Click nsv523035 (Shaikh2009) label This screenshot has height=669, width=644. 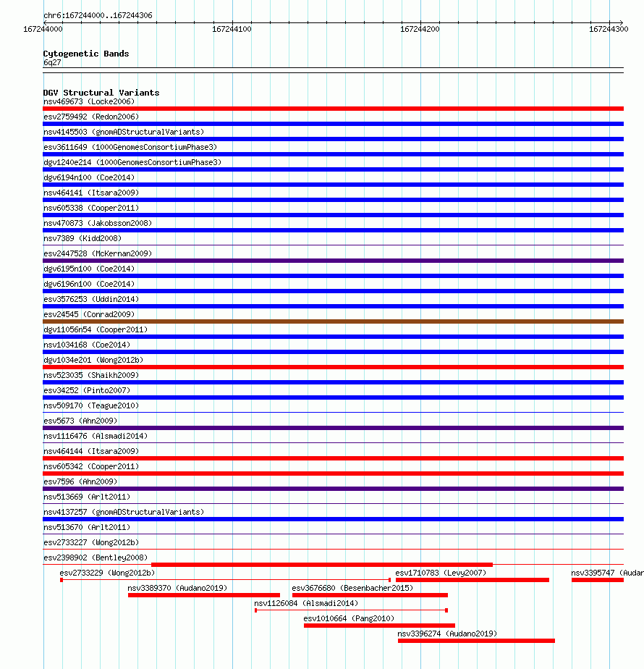tap(91, 376)
